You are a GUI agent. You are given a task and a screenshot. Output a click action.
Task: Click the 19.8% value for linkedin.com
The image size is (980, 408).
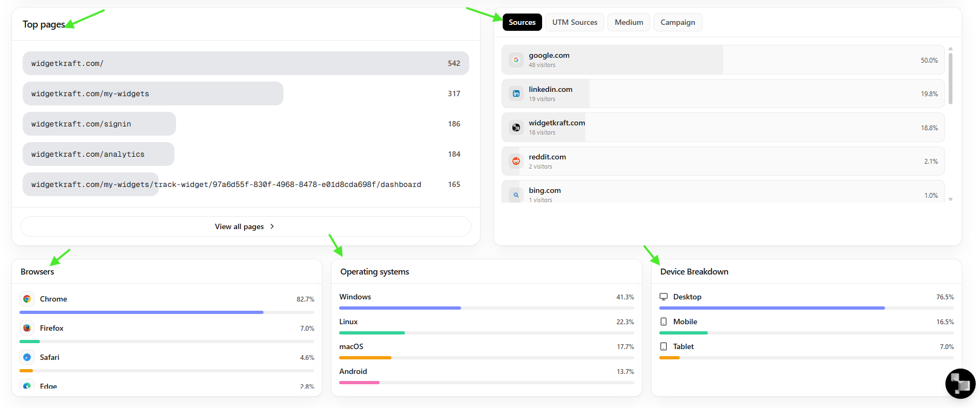[x=929, y=94]
